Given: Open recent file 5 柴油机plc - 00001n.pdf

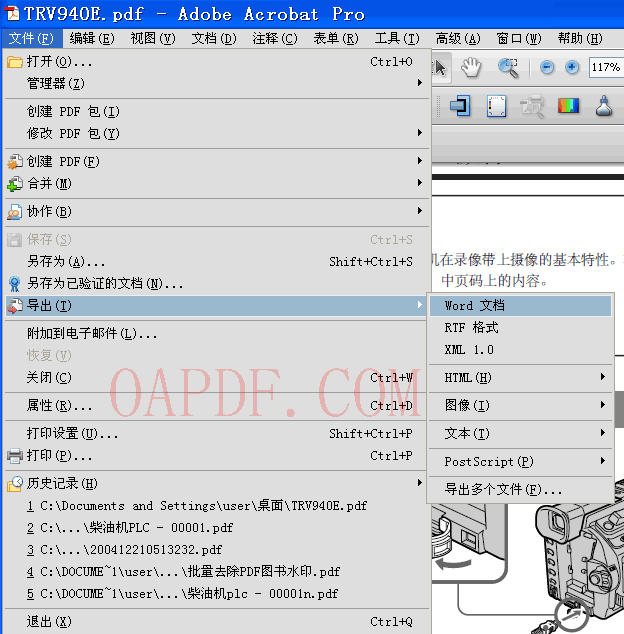Looking at the screenshot, I should 217,594.
